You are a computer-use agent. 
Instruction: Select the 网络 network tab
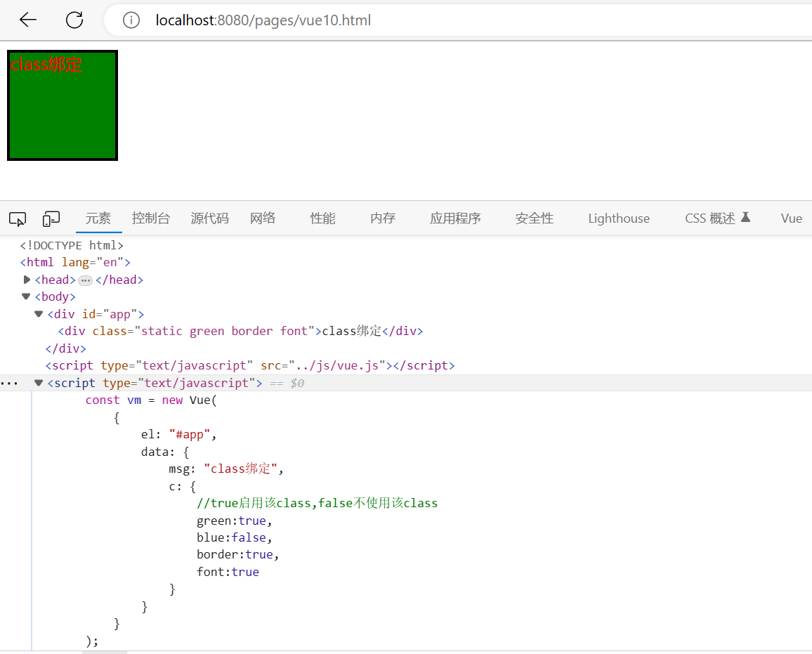coord(262,218)
